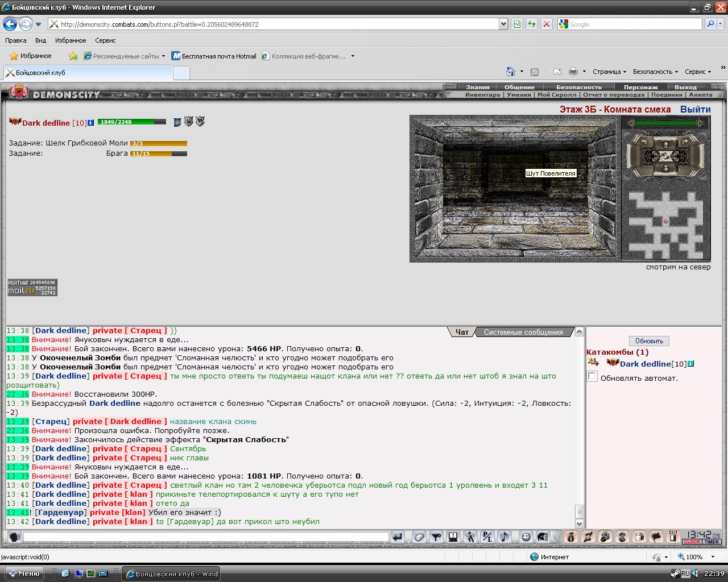Click the RSS feeds icon in IE toolbar
728x582 pixels.
point(535,72)
